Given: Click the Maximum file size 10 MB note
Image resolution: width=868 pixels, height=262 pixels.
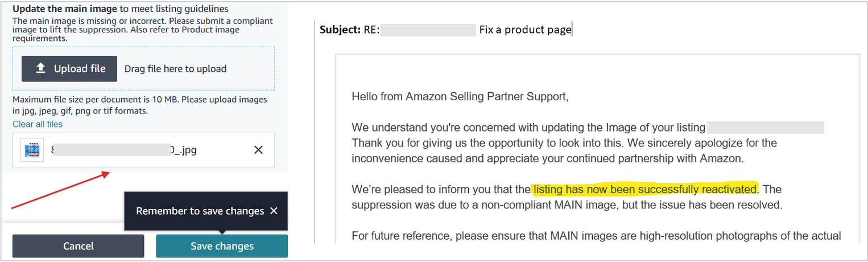Looking at the screenshot, I should (x=140, y=105).
